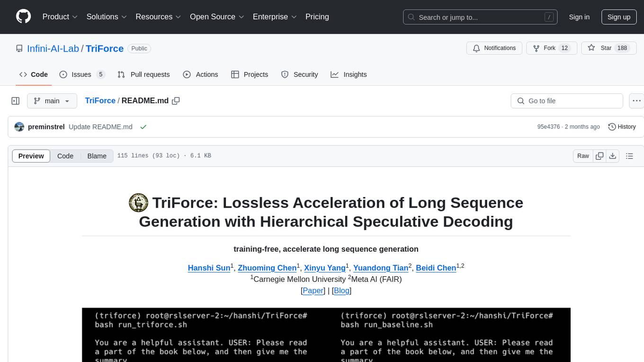Click the star count 188

[x=622, y=48]
